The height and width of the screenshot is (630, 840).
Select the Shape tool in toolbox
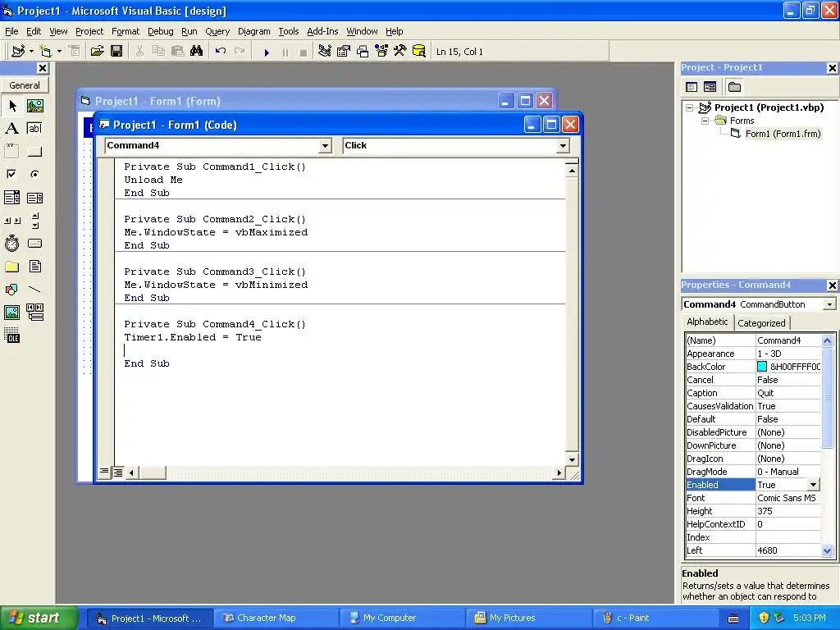tap(11, 290)
